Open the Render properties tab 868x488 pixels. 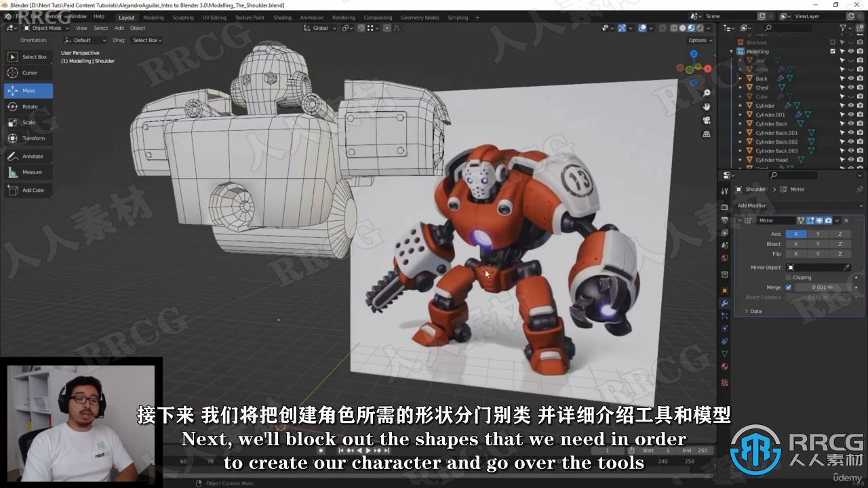(x=725, y=207)
